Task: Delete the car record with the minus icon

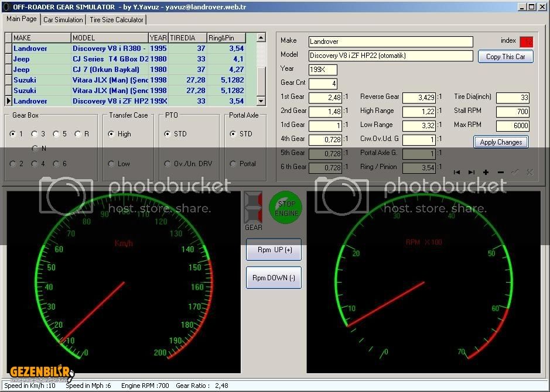Action: (x=501, y=172)
